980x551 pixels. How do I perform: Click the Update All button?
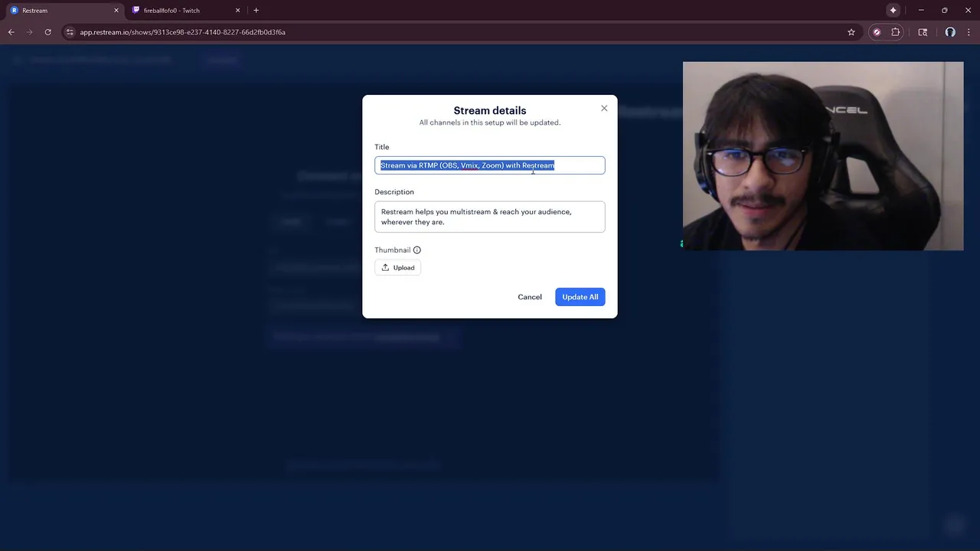point(580,297)
